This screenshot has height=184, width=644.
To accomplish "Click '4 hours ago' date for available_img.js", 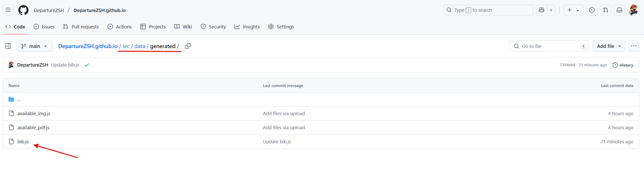I will coord(621,113).
